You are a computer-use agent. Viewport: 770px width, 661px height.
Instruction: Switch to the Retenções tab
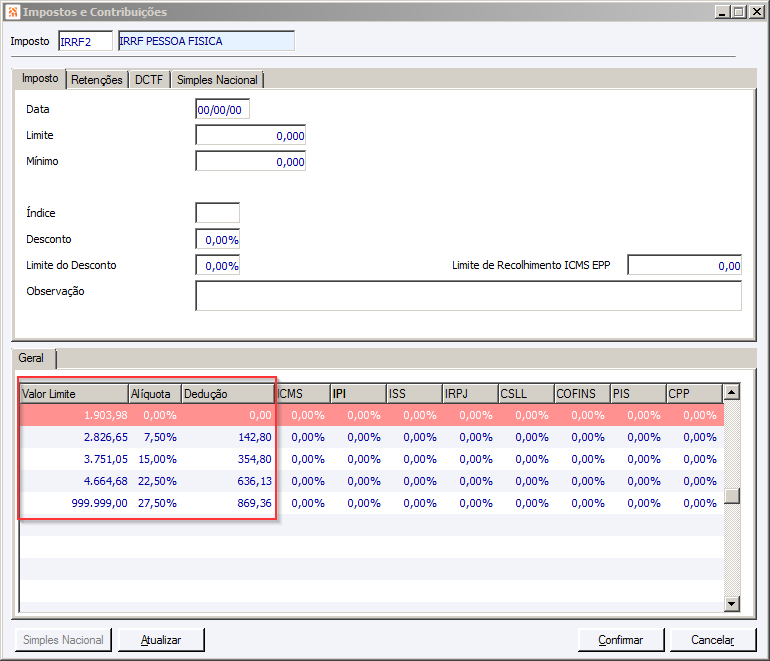click(97, 80)
